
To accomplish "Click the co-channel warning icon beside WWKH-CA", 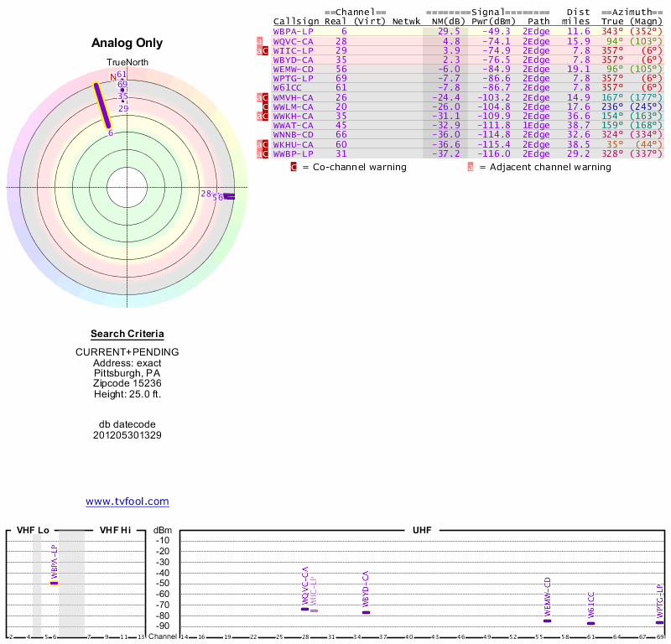I will pos(265,116).
